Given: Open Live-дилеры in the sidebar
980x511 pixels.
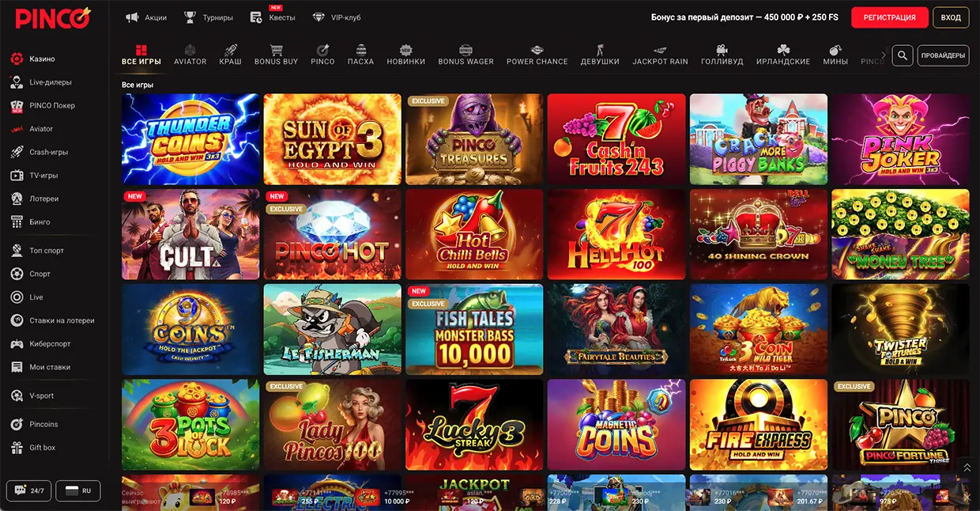Looking at the screenshot, I should [x=51, y=82].
